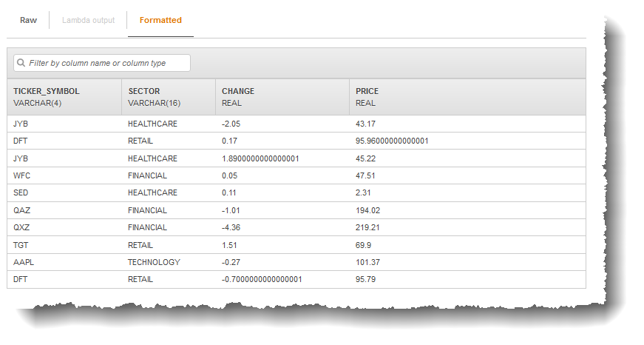Select the CHANGE column header
The image size is (644, 345).
(237, 91)
